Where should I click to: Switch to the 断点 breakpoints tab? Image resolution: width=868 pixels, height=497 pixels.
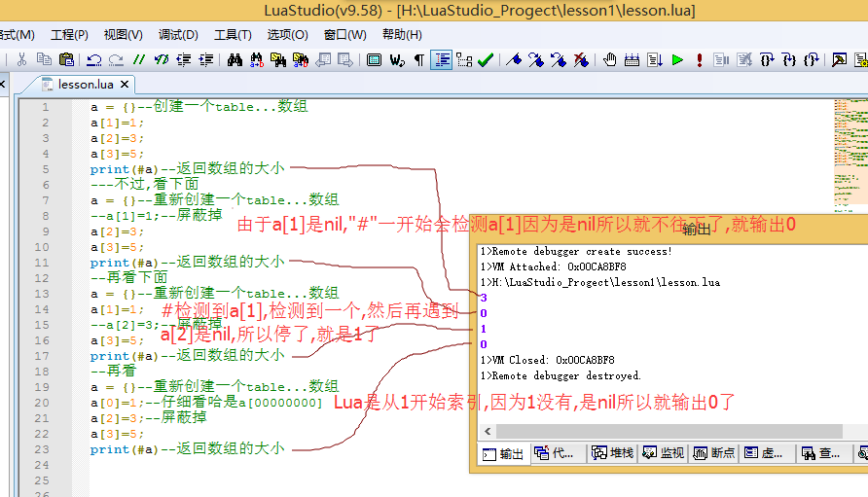[713, 453]
